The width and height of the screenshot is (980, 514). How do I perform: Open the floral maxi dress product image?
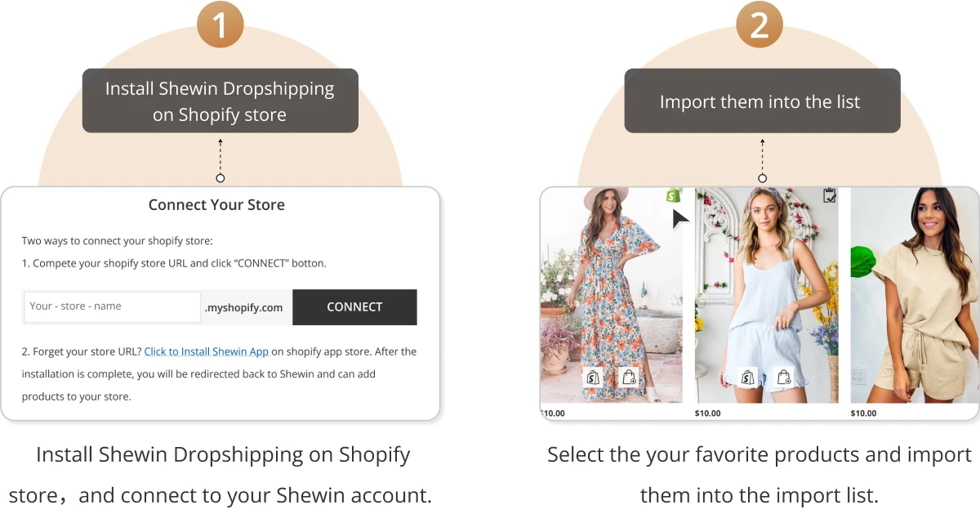(x=612, y=296)
